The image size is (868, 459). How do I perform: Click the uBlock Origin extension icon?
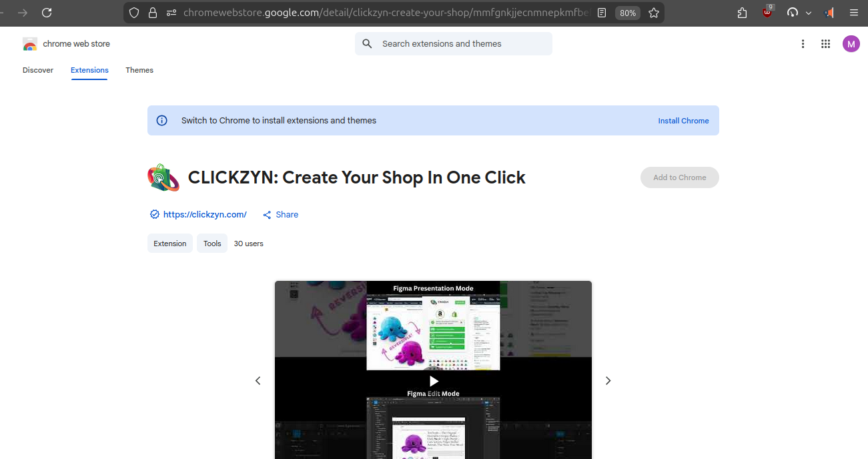767,13
